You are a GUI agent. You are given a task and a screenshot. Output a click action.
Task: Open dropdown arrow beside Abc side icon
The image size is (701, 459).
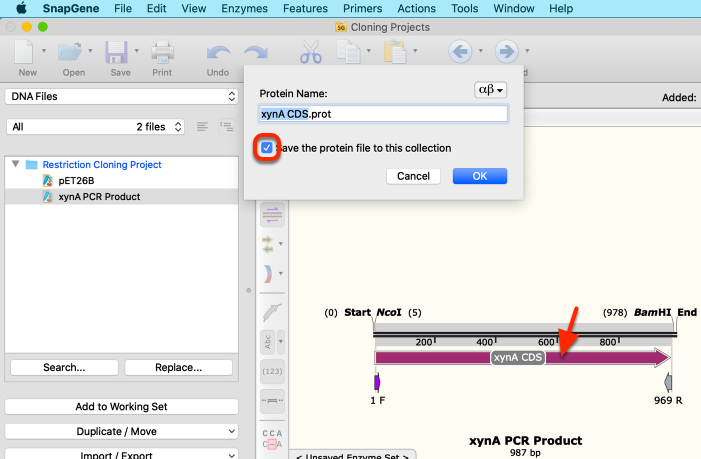[281, 341]
